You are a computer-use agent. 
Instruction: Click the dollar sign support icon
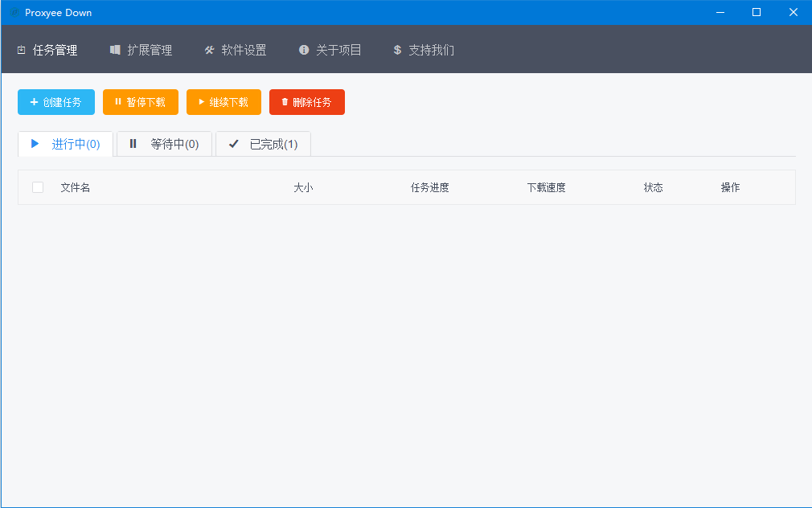coord(397,50)
